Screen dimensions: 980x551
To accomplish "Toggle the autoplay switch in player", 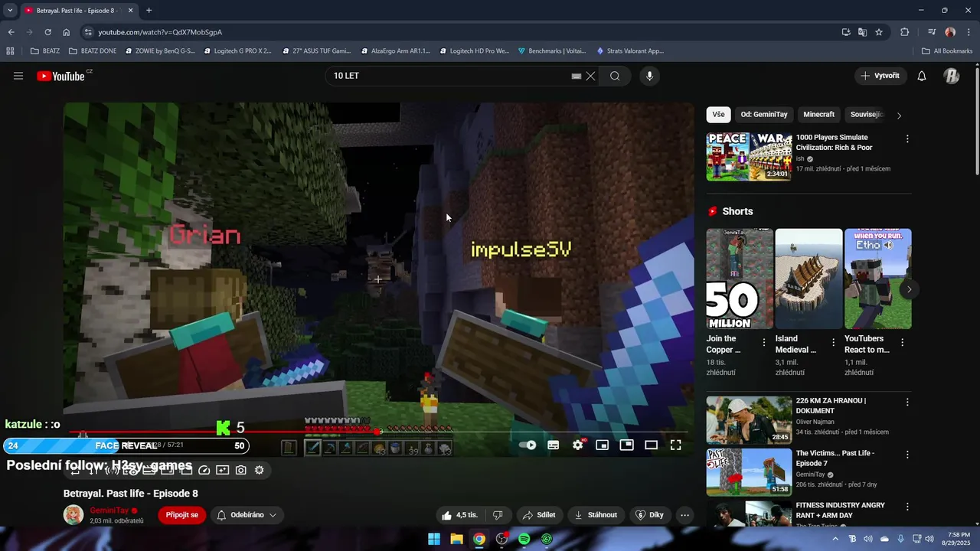I will tap(528, 445).
